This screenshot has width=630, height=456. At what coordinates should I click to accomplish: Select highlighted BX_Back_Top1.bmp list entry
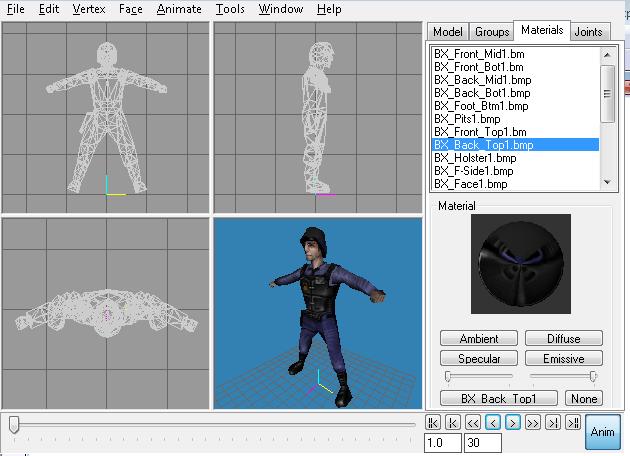515,145
